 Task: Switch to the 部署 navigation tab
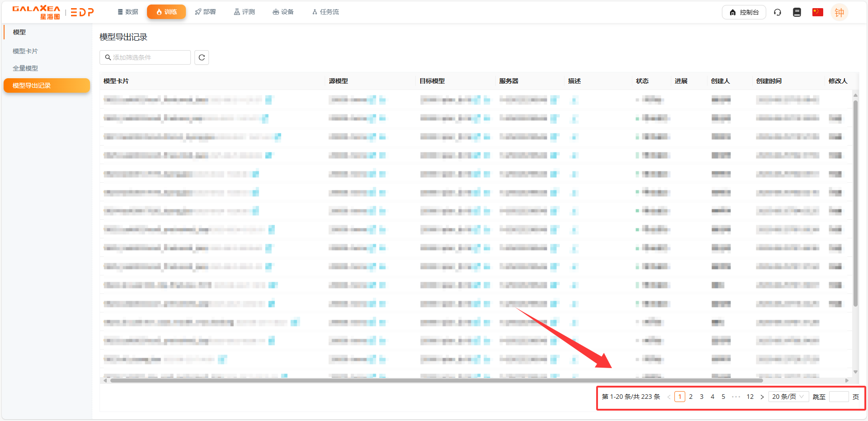point(205,12)
